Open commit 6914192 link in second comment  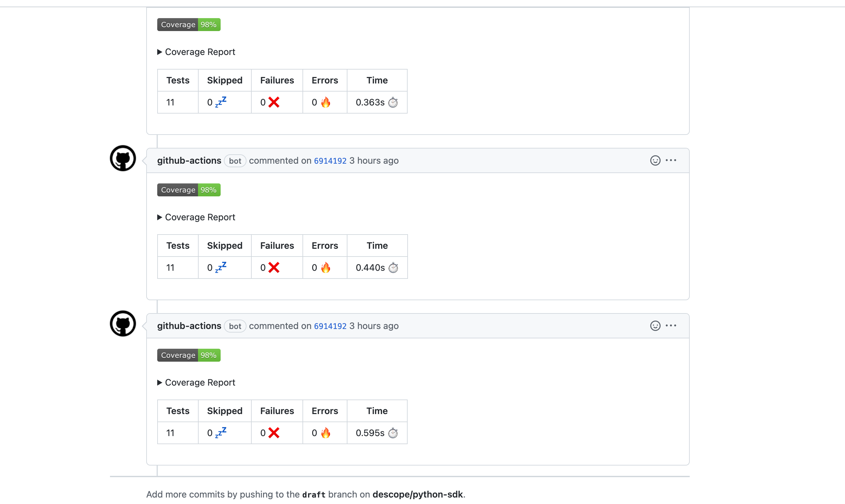[330, 161]
